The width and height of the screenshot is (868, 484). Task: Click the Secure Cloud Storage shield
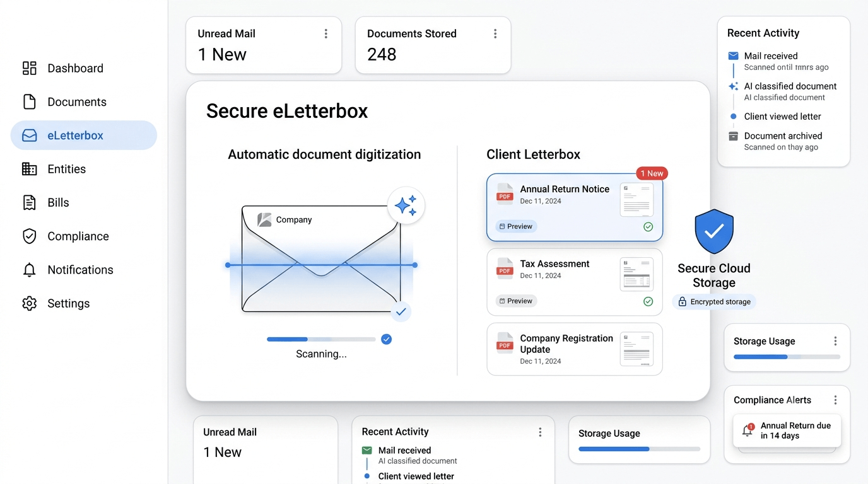point(714,232)
